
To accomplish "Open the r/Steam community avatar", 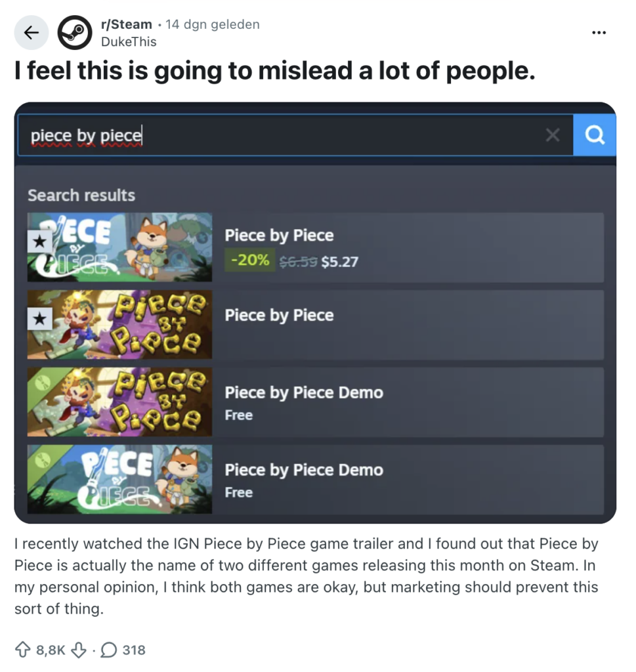I will [74, 33].
